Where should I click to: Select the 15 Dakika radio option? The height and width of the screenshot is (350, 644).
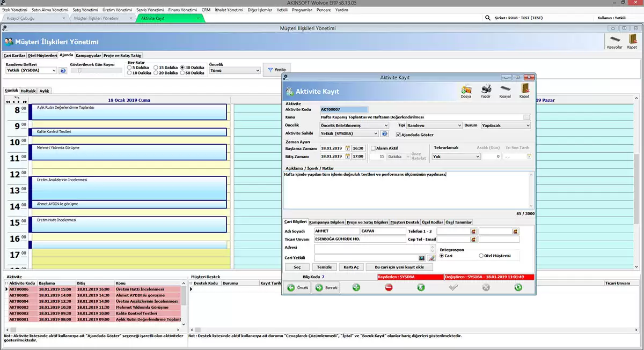pos(156,68)
